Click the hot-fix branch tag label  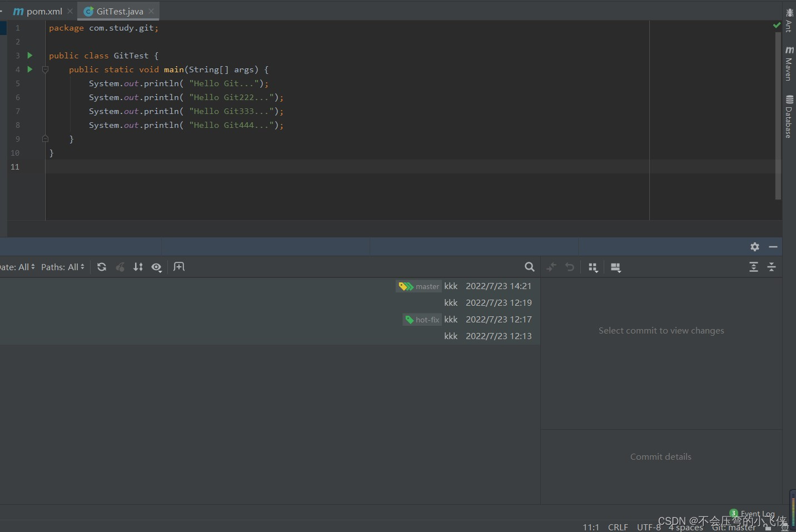pyautogui.click(x=422, y=320)
